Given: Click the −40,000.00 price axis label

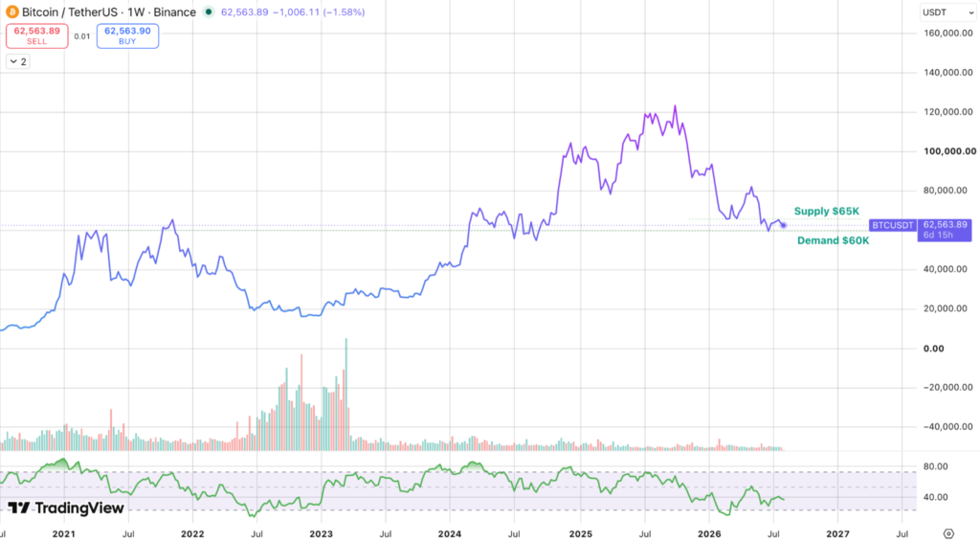Looking at the screenshot, I should tap(948, 427).
